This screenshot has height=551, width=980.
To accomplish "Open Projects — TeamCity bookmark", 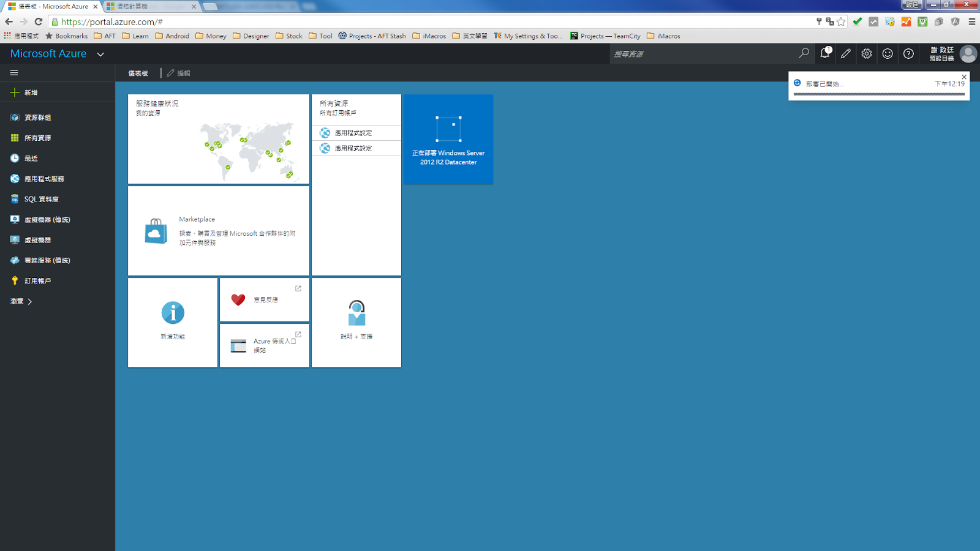I will (x=605, y=36).
